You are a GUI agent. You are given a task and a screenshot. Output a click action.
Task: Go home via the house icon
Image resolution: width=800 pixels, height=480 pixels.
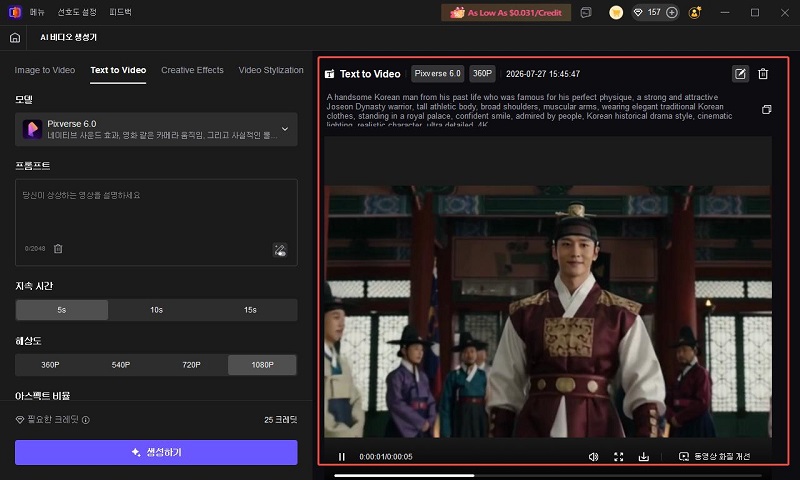pos(15,37)
